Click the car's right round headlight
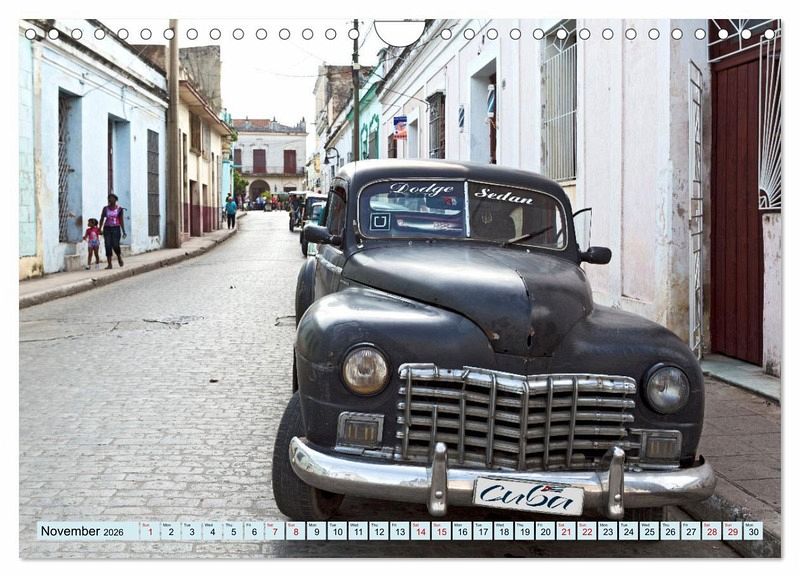800x577 pixels. click(666, 389)
